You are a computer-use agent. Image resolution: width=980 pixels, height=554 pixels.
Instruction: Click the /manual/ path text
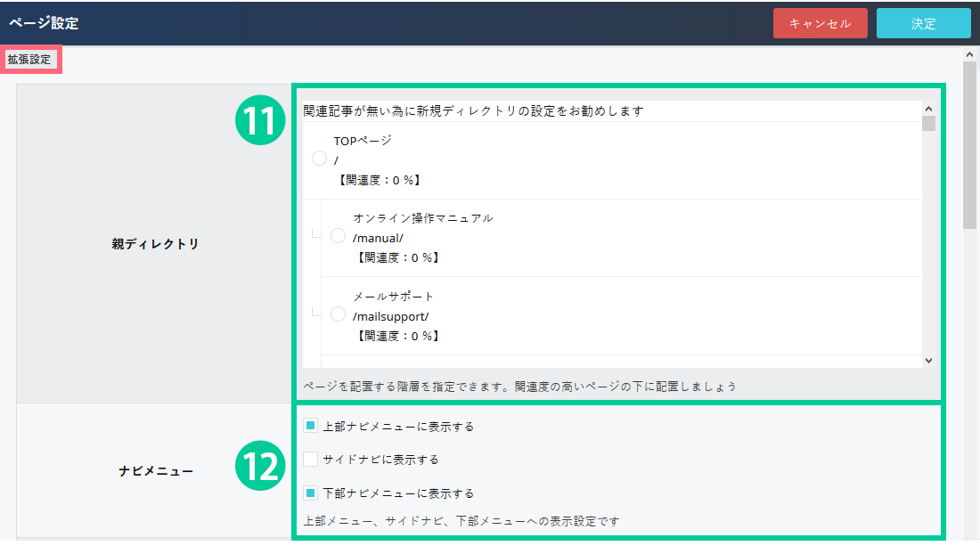pyautogui.click(x=378, y=238)
